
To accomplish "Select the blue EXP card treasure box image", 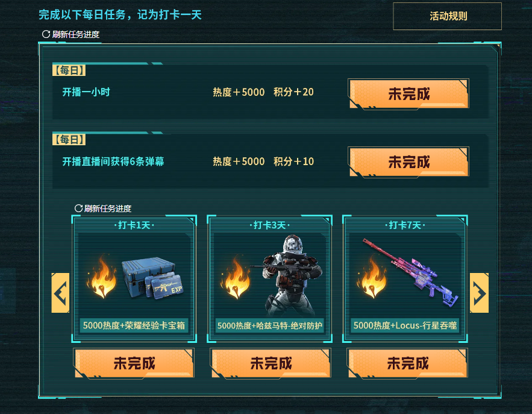I will [152, 278].
